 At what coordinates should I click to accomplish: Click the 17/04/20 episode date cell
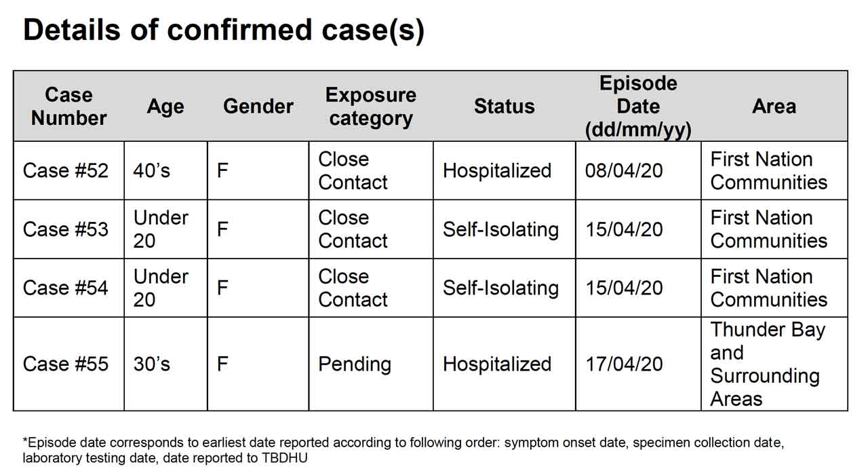624,364
